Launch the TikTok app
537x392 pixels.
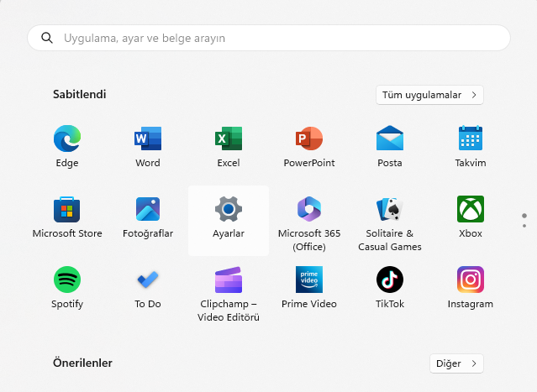(390, 287)
